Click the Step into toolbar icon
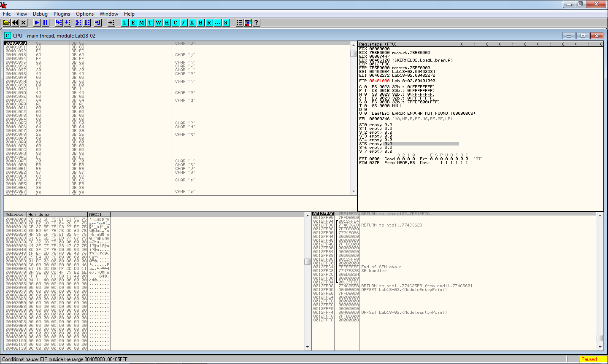 coord(59,23)
